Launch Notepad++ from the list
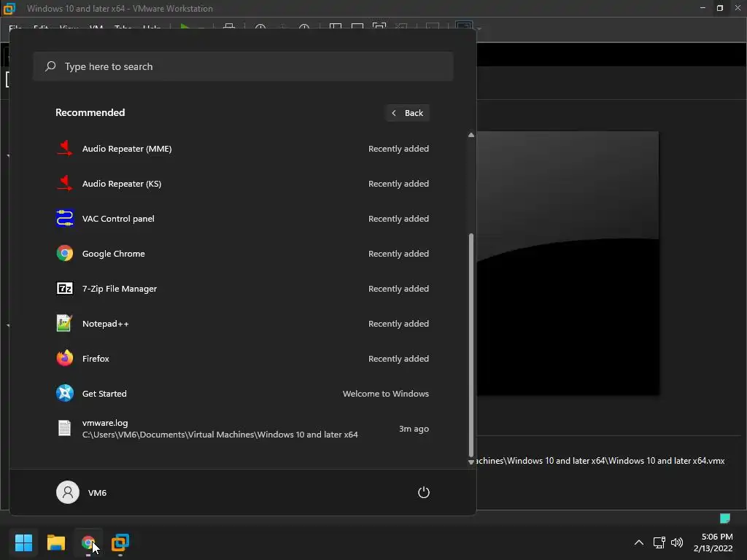Image resolution: width=747 pixels, height=560 pixels. pos(242,324)
